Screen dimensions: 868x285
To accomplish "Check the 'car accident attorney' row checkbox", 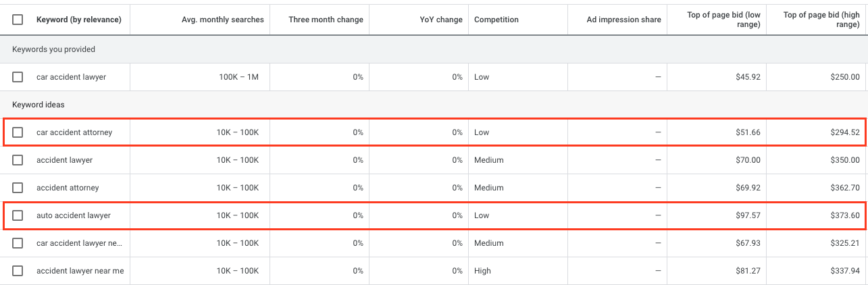I will point(18,132).
